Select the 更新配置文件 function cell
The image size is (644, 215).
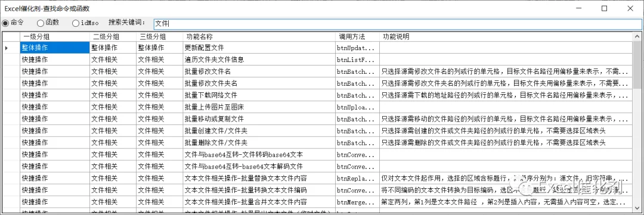(259, 48)
